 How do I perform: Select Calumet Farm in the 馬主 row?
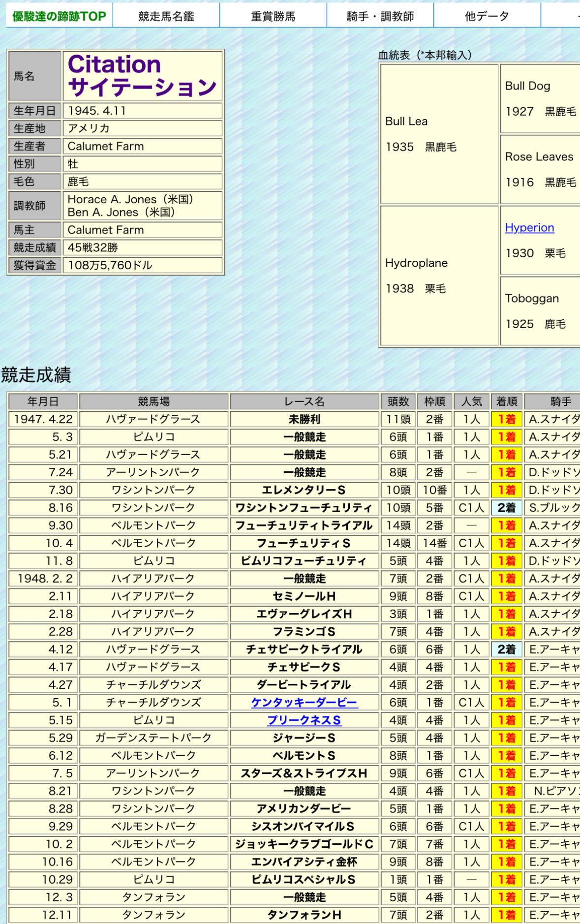[x=106, y=230]
